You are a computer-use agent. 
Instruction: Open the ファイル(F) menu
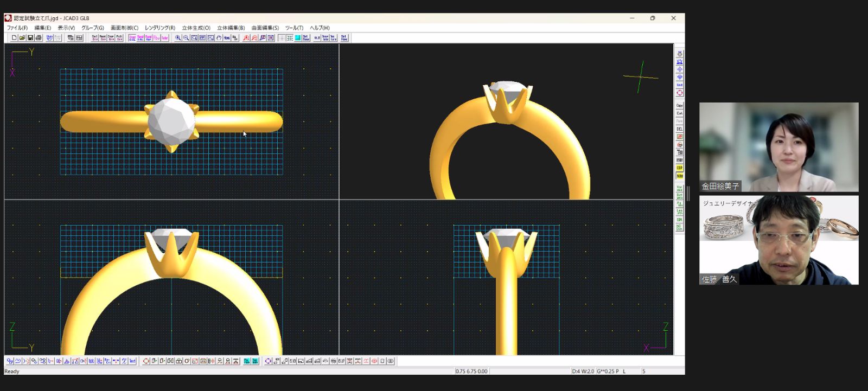pyautogui.click(x=17, y=28)
